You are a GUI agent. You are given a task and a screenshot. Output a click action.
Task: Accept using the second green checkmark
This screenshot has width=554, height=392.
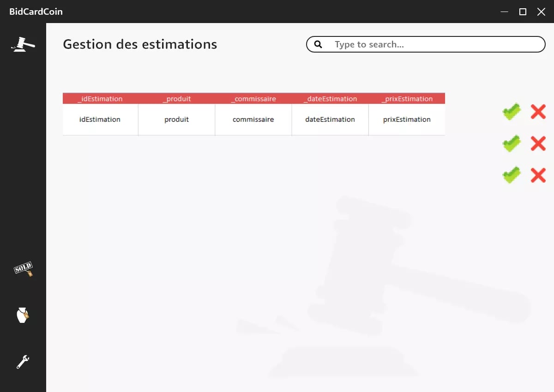point(512,143)
